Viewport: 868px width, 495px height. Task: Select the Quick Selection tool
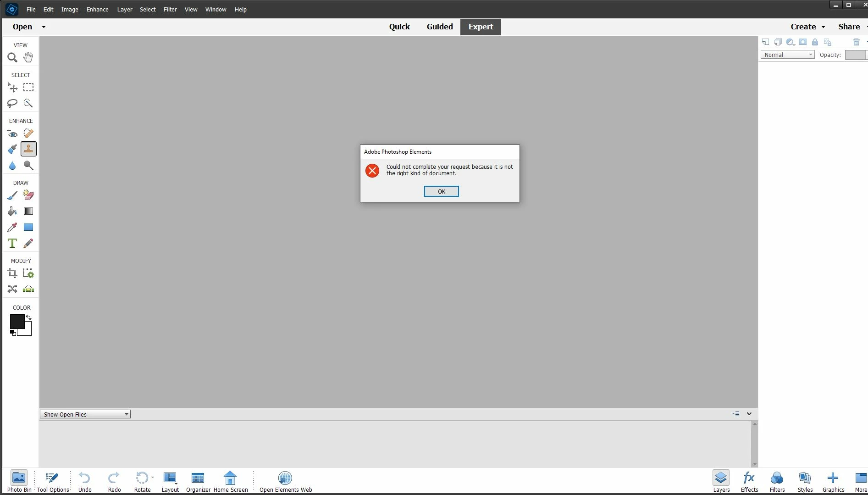(28, 103)
